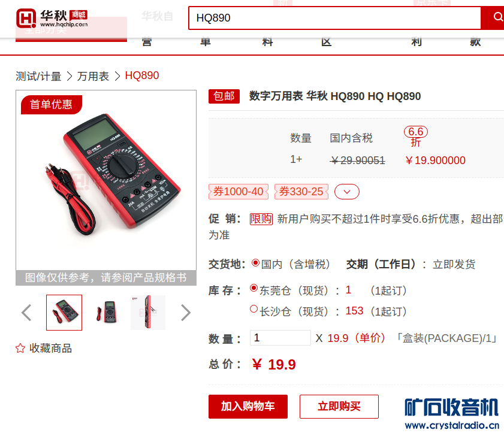Claim the 券1000-40 coupon
This screenshot has width=504, height=433.
coord(239,192)
